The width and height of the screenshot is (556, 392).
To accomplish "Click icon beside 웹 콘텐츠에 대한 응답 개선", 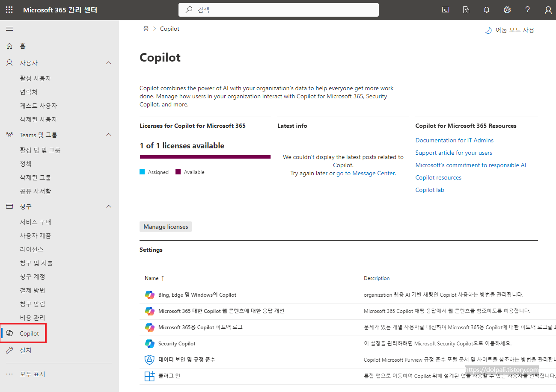I will [149, 311].
